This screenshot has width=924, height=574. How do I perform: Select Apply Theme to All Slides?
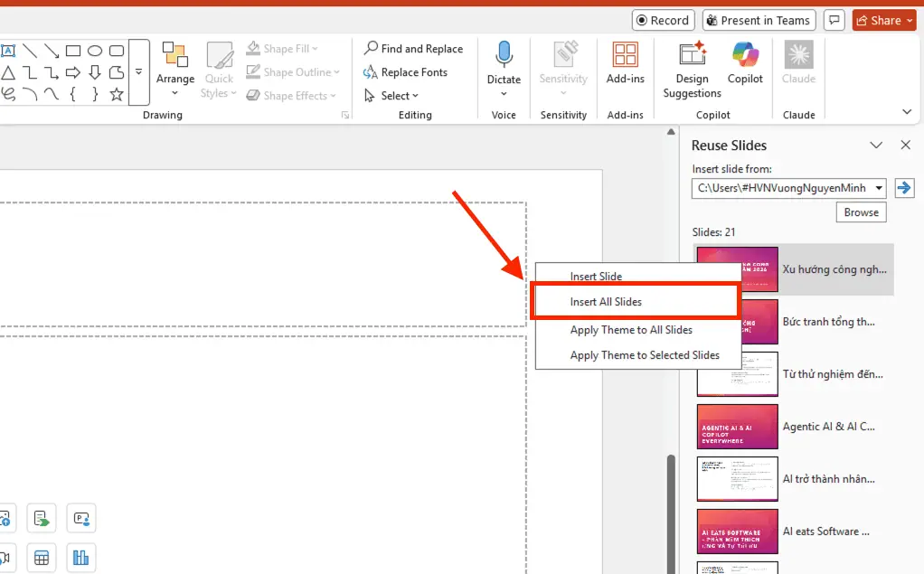pos(637,330)
